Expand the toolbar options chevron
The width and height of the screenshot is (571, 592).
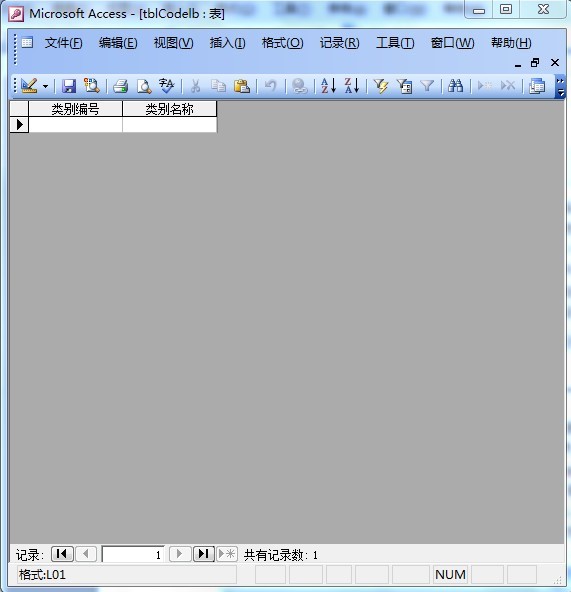(x=560, y=86)
